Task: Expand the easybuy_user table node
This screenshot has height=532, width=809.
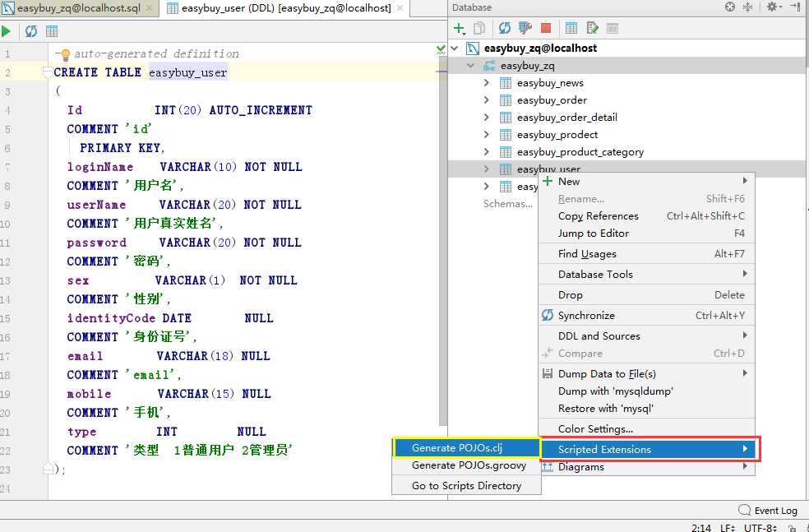Action: (486, 169)
